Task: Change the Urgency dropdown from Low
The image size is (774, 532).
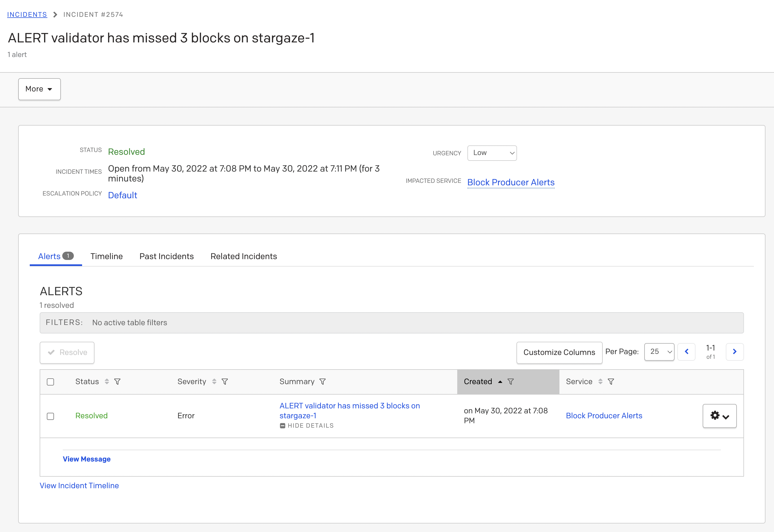Action: click(x=492, y=153)
